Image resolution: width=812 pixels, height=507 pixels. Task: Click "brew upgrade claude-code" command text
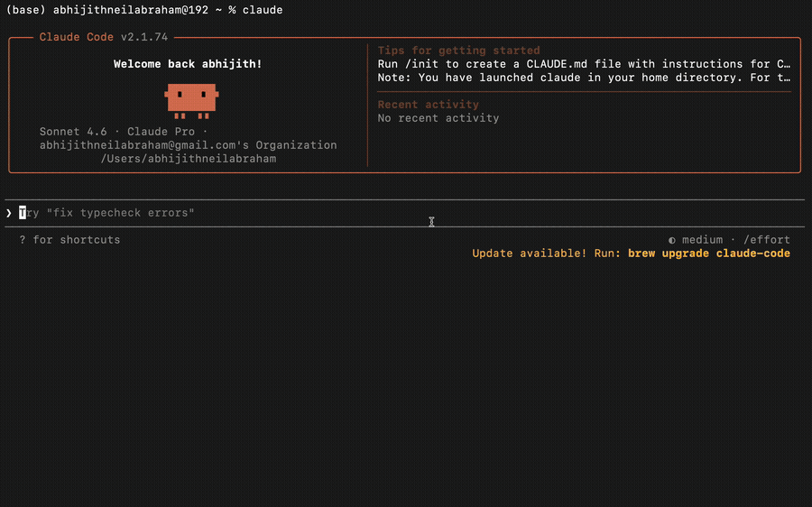click(709, 253)
